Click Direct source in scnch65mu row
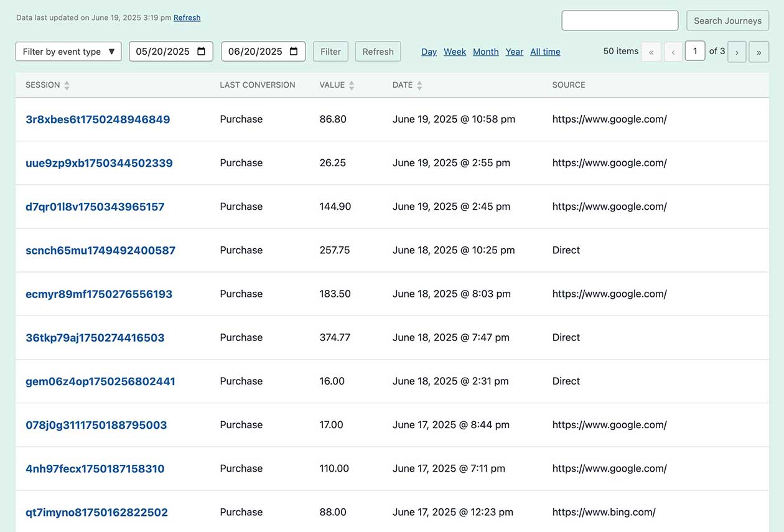The height and width of the screenshot is (532, 784). pos(566,250)
